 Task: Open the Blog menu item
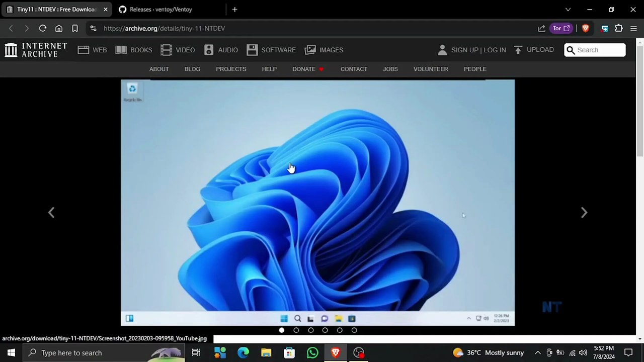point(192,69)
